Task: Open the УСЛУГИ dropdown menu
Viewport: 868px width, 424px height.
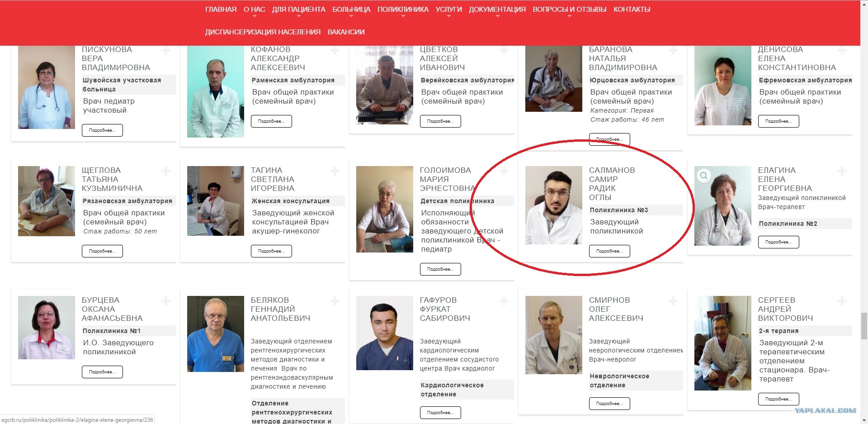Action: 448,10
